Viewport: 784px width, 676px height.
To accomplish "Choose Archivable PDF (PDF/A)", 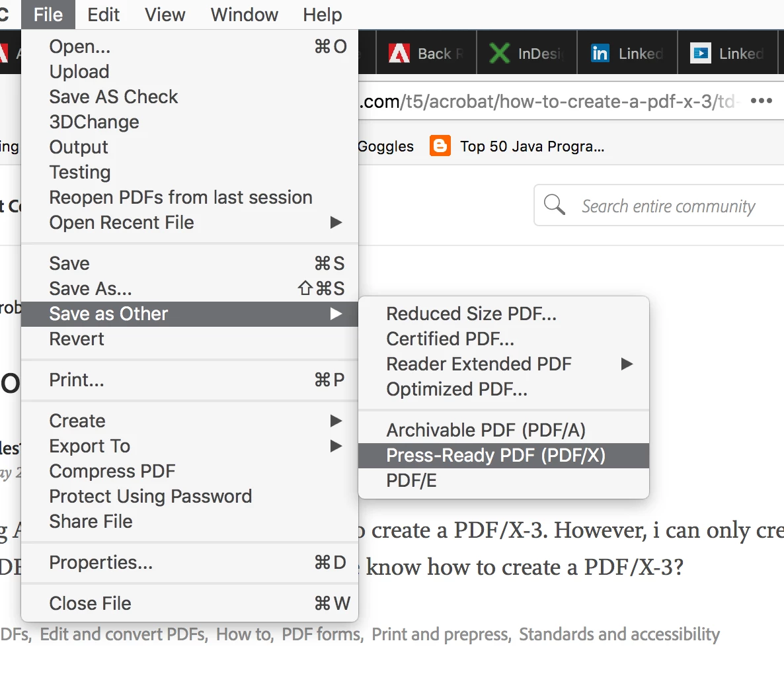I will point(504,431).
